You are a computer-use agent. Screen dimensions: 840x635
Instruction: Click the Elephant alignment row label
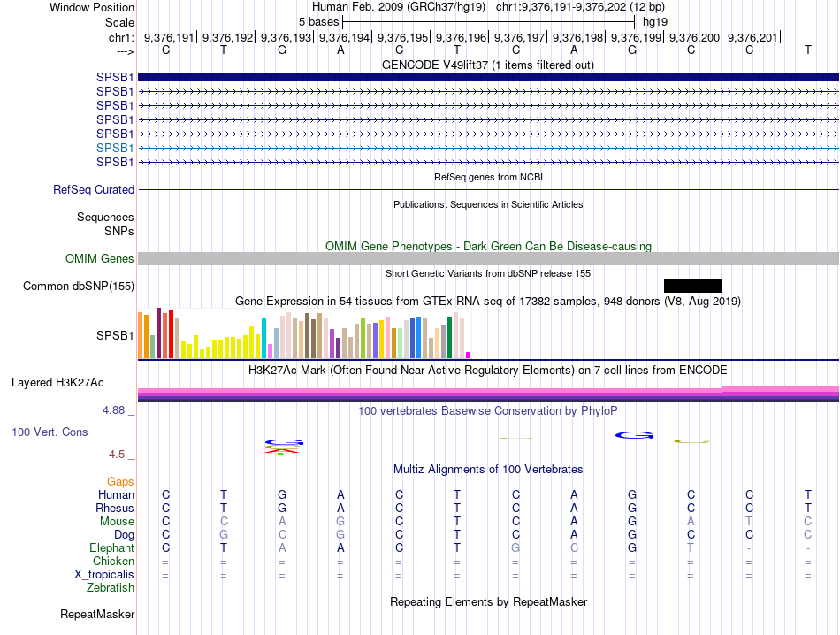pyautogui.click(x=112, y=547)
